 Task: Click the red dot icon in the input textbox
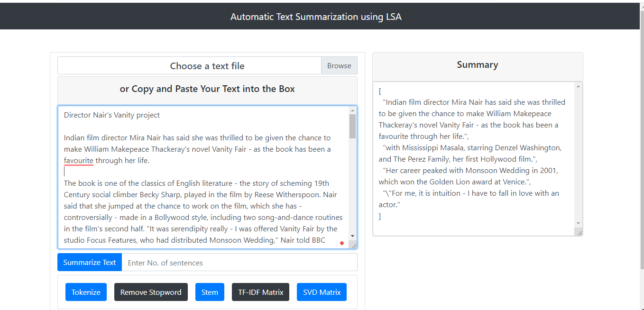pos(342,243)
